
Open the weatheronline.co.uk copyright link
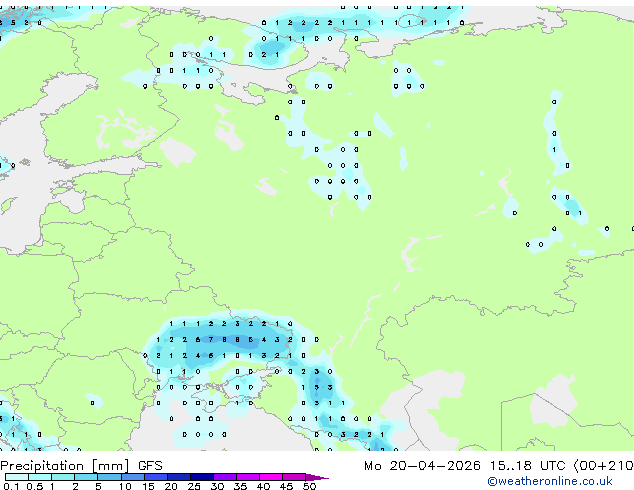[549, 481]
